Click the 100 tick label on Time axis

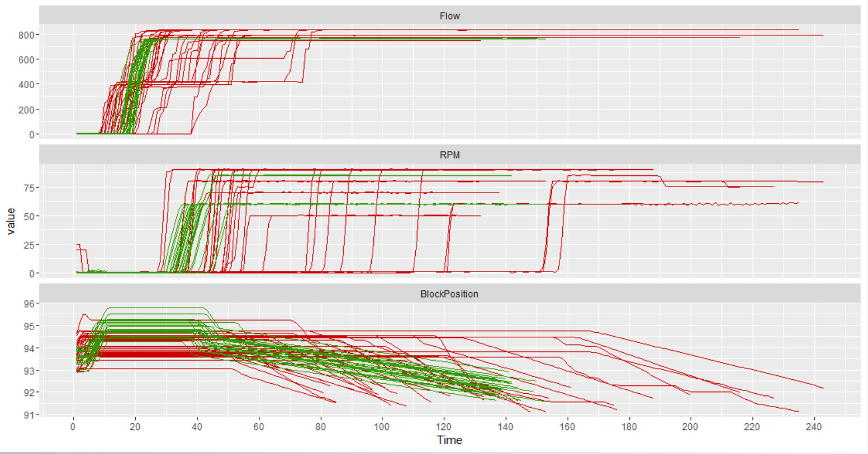(382, 427)
